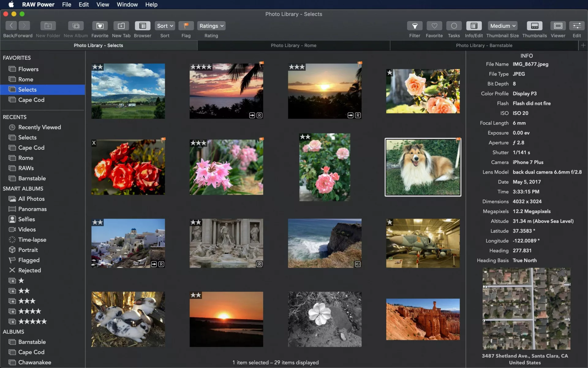Click the Tasks icon in toolbar

tap(454, 26)
